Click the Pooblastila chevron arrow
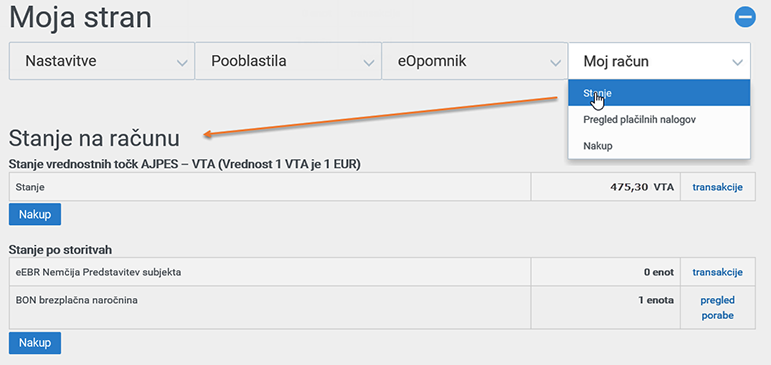The width and height of the screenshot is (771, 365). click(x=368, y=62)
